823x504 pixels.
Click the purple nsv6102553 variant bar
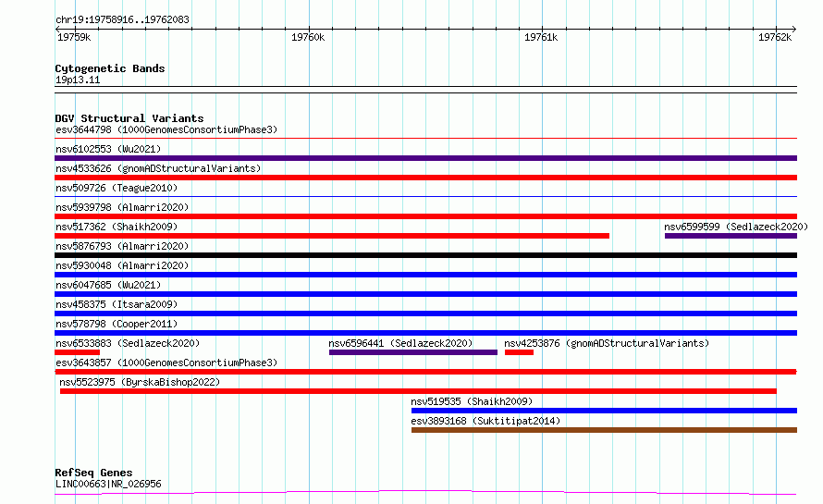pyautogui.click(x=425, y=158)
